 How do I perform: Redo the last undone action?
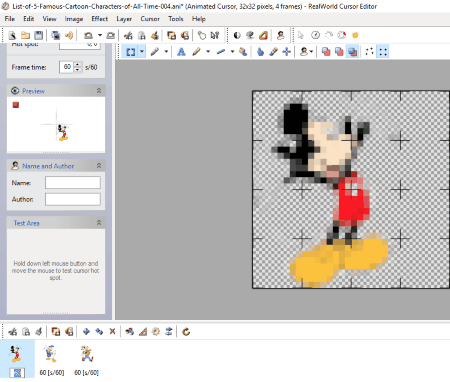coord(111,35)
